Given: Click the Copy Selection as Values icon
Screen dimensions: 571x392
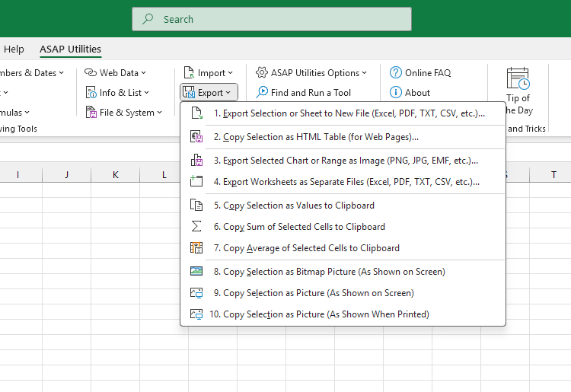Looking at the screenshot, I should pyautogui.click(x=196, y=205).
